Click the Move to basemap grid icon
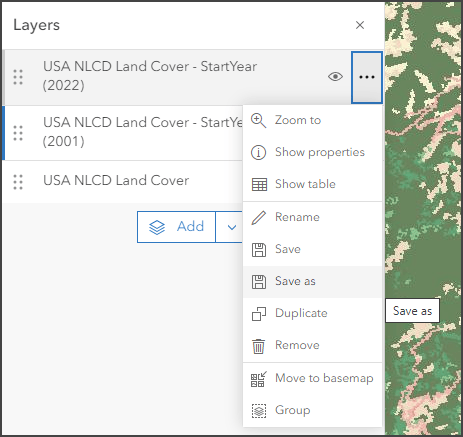Viewport: 463px width, 437px height. coord(259,379)
